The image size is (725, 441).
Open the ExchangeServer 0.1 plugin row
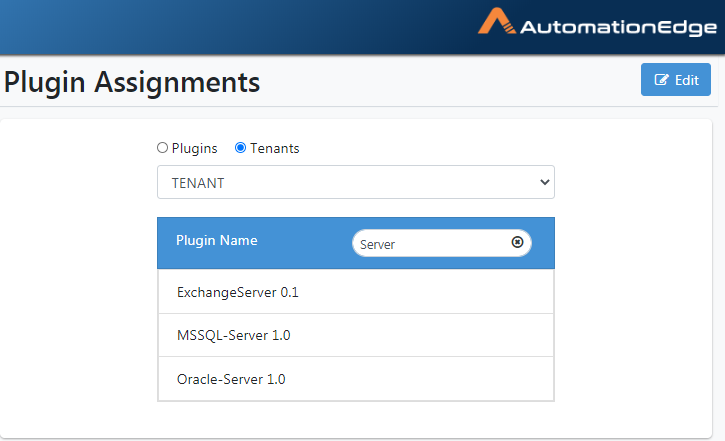(356, 292)
